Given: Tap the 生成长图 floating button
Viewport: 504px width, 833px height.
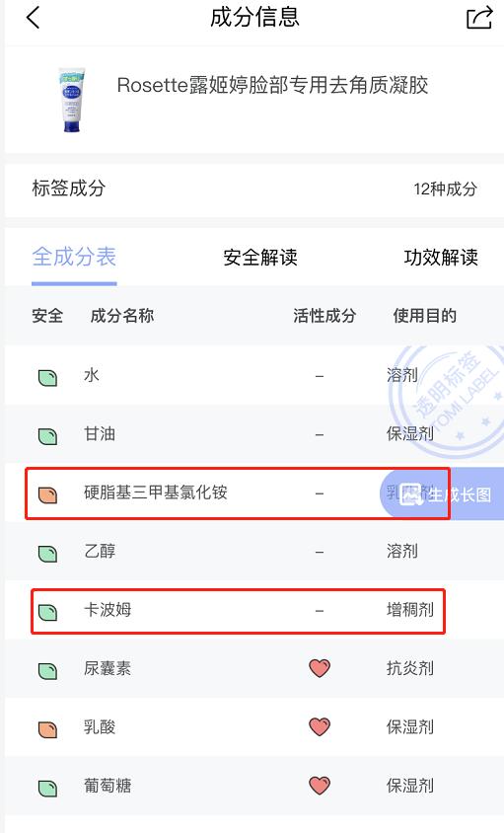Looking at the screenshot, I should pos(443,494).
